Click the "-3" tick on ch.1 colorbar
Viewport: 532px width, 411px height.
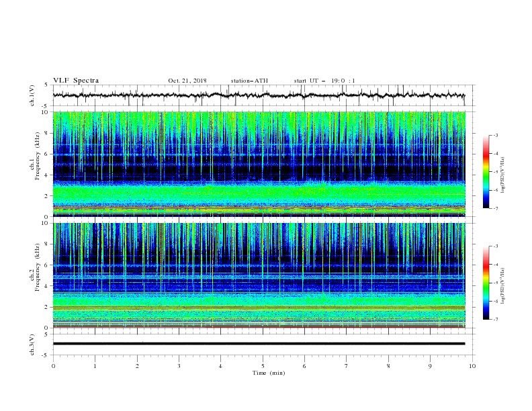point(495,135)
